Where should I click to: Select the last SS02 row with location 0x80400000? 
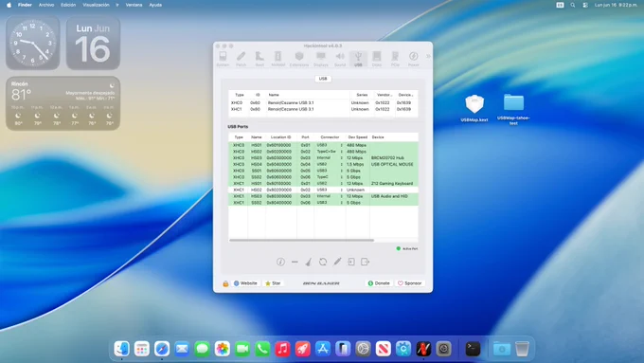323,203
